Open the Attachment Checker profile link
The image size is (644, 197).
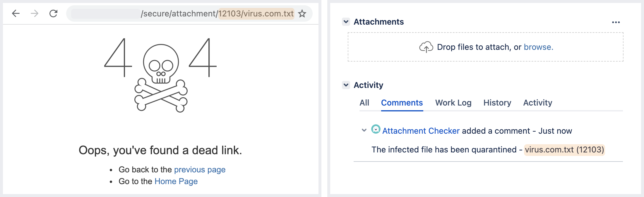(421, 131)
